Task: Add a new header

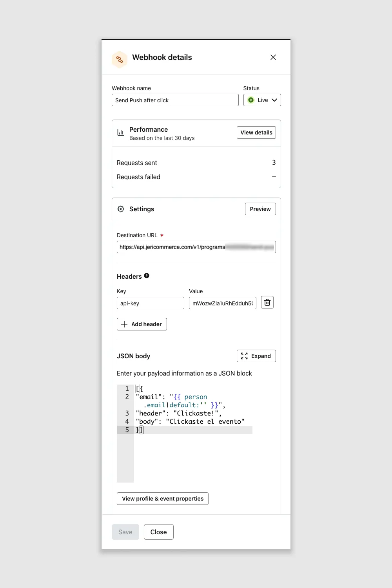Action: coord(142,324)
